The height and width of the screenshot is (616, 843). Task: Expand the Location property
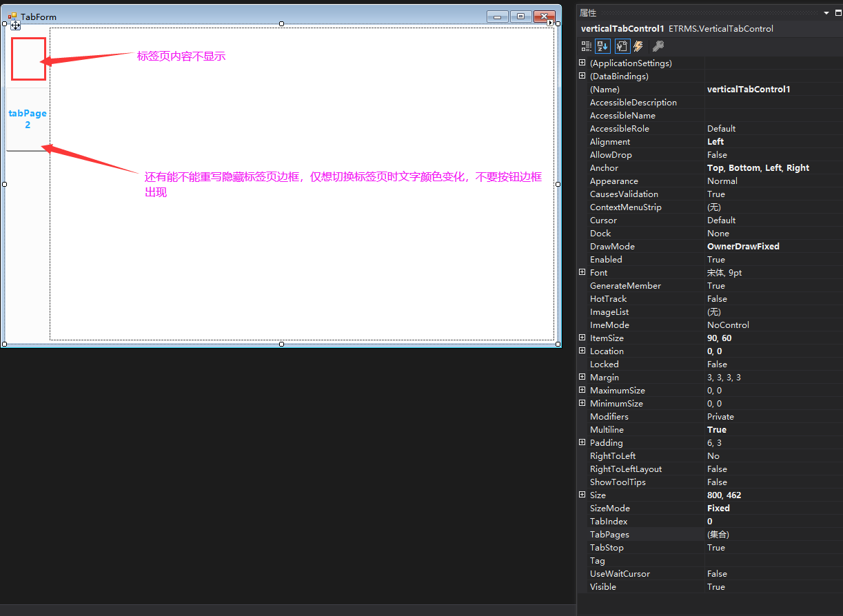(x=582, y=351)
